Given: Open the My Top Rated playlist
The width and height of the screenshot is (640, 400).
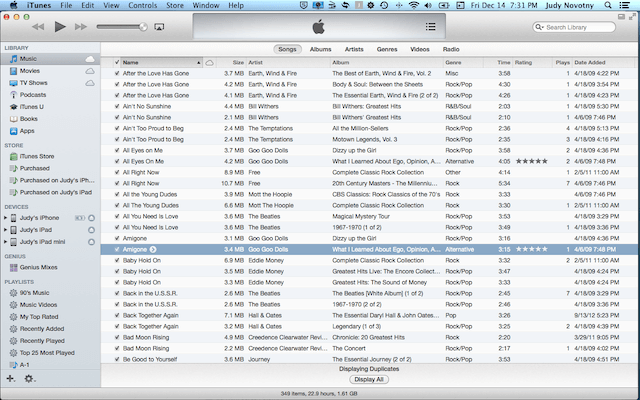Looking at the screenshot, I should click(39, 317).
